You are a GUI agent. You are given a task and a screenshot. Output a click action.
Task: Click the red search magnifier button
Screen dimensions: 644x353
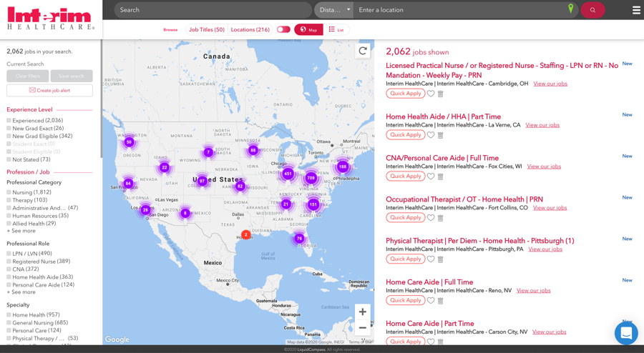(x=592, y=10)
